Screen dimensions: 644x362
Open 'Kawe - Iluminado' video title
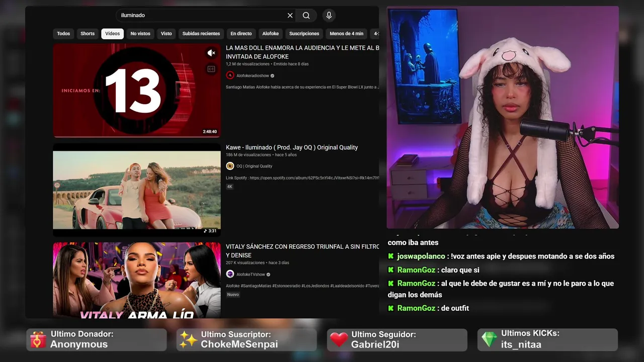tap(292, 147)
